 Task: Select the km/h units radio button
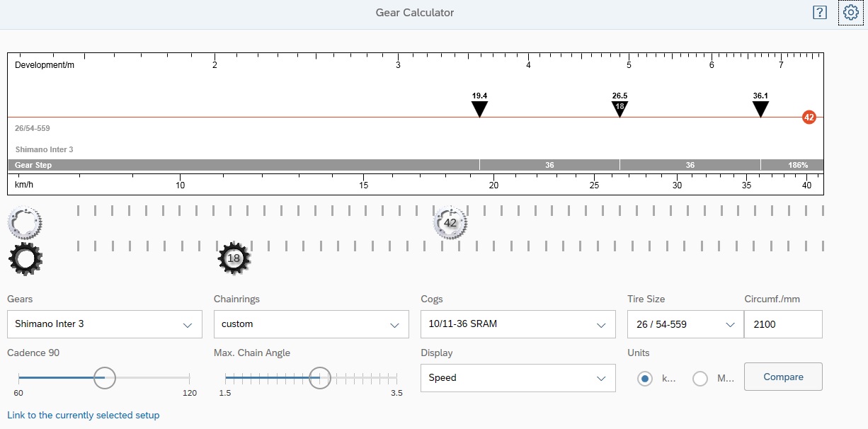click(x=644, y=379)
